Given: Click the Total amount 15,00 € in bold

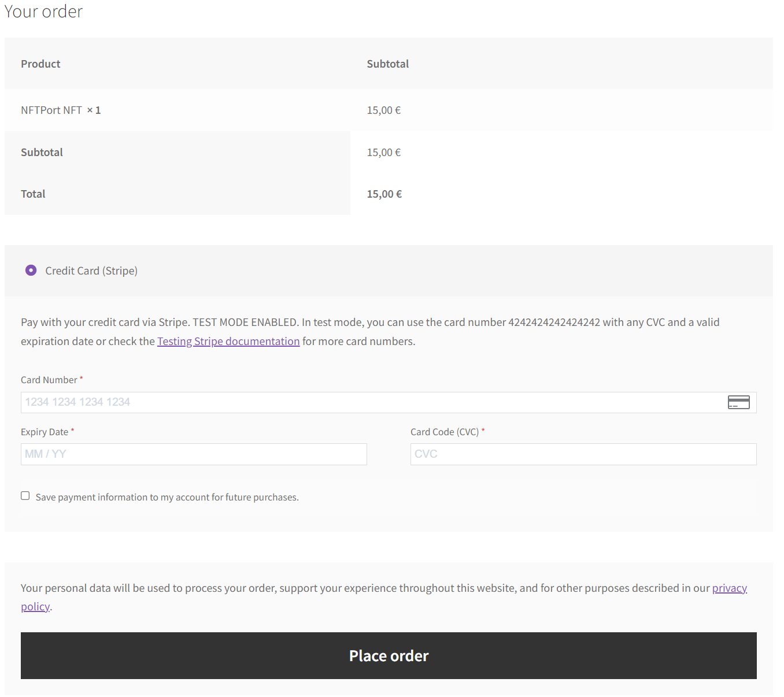Looking at the screenshot, I should [x=384, y=194].
